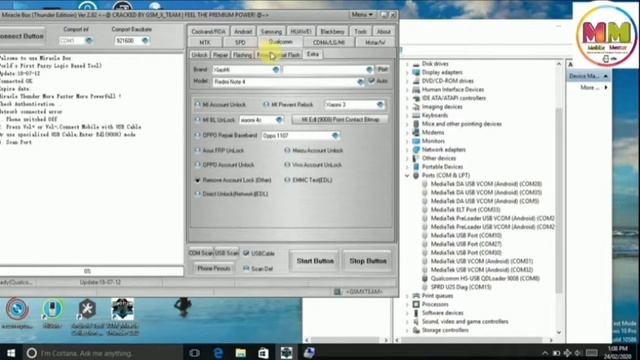Click the Connect Button
Viewport: 640px width, 360px height.
point(22,36)
